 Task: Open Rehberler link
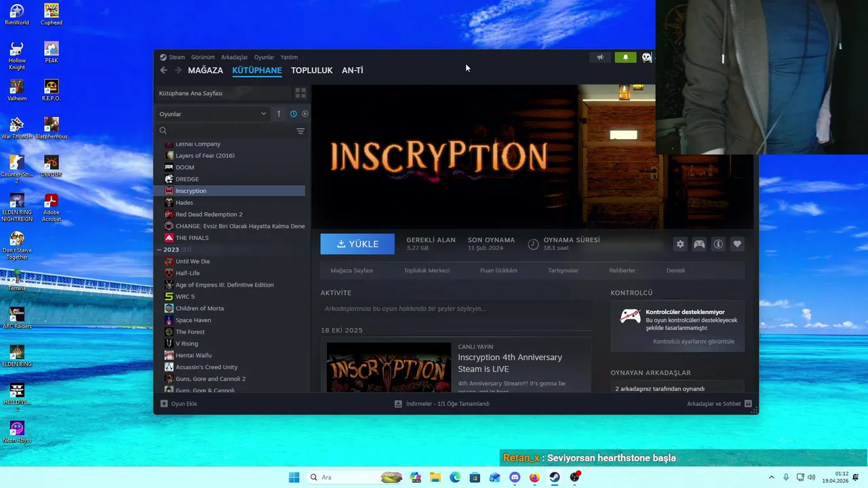point(623,270)
